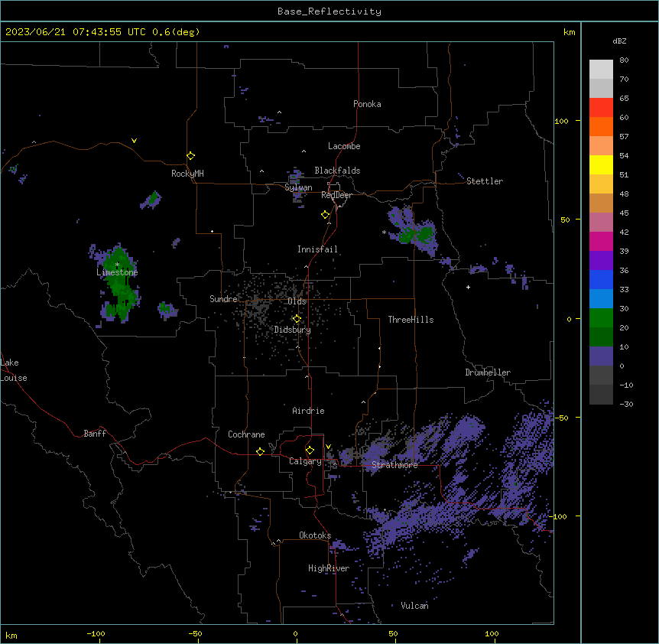Viewport: 659px width, 644px height.
Task: Click the purple 39–36 dBZ legend swatch
Action: pyautogui.click(x=601, y=261)
